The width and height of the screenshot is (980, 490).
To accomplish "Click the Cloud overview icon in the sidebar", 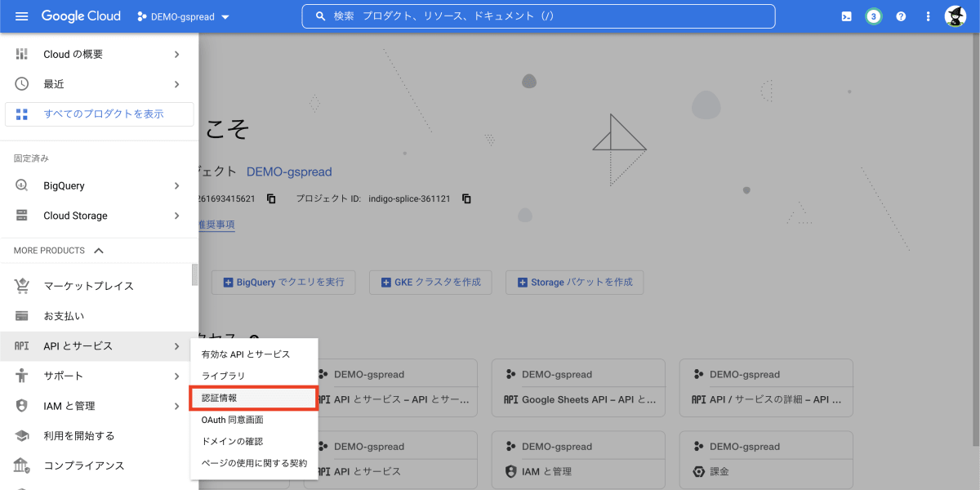I will pos(22,54).
